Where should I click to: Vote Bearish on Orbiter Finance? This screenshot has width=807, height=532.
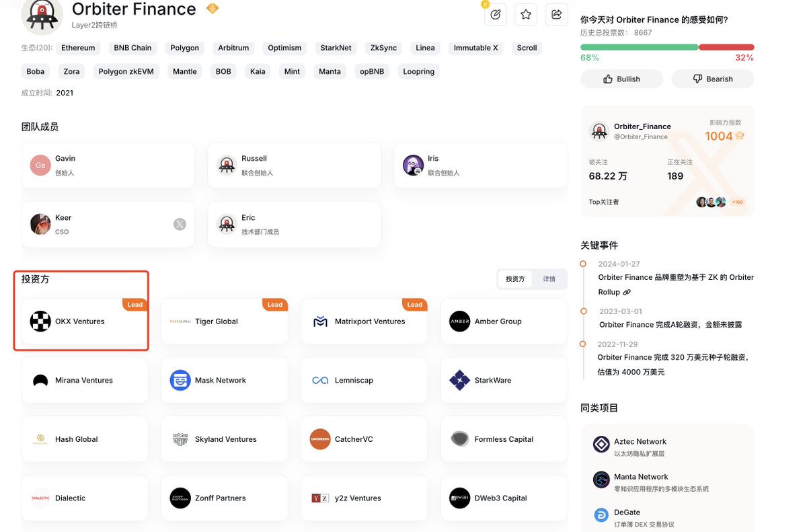(x=713, y=79)
